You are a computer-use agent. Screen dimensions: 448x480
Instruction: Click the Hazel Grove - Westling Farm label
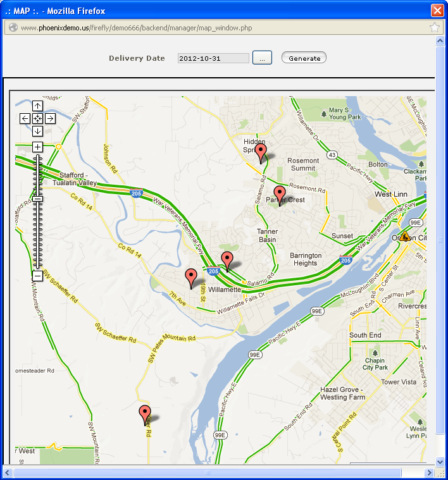pos(343,393)
